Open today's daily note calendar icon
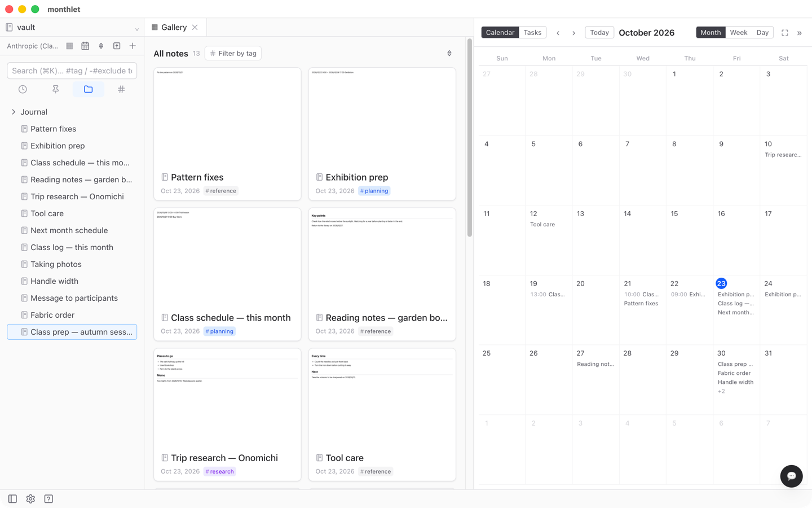The height and width of the screenshot is (508, 812). (x=85, y=46)
